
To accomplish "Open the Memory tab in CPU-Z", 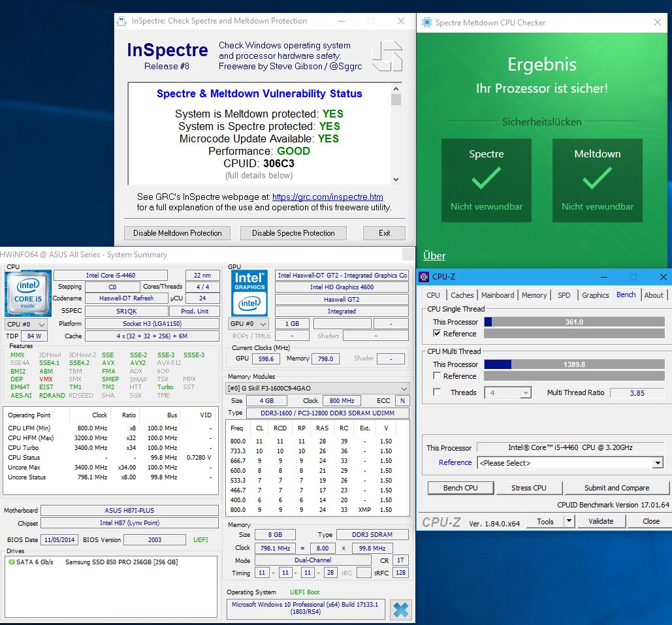I will tap(534, 295).
